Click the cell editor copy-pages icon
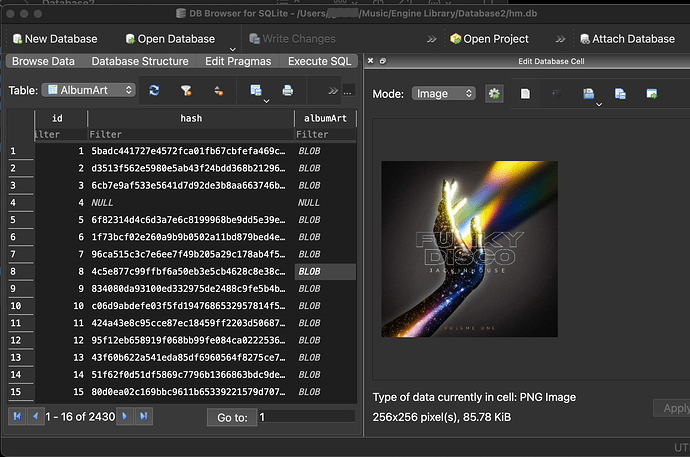690x457 pixels. (x=620, y=94)
